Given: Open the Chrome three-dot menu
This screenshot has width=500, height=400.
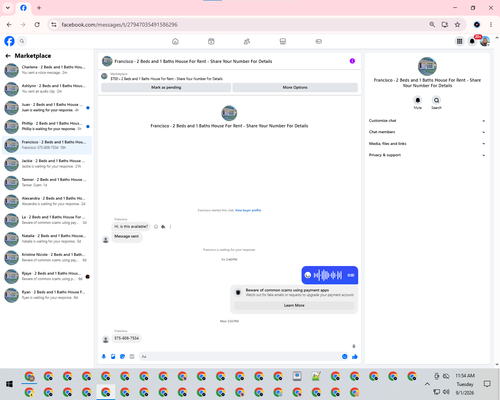Looking at the screenshot, I should [x=491, y=25].
